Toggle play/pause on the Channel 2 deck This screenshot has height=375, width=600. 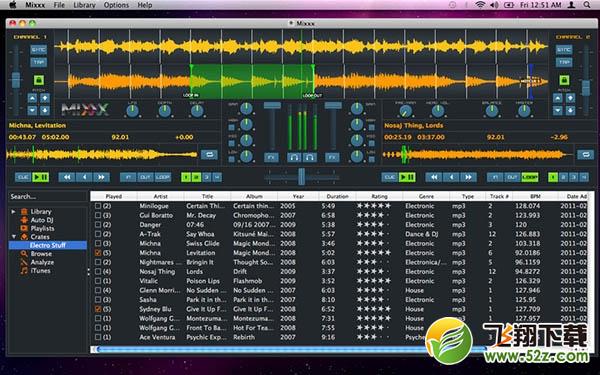pos(407,177)
